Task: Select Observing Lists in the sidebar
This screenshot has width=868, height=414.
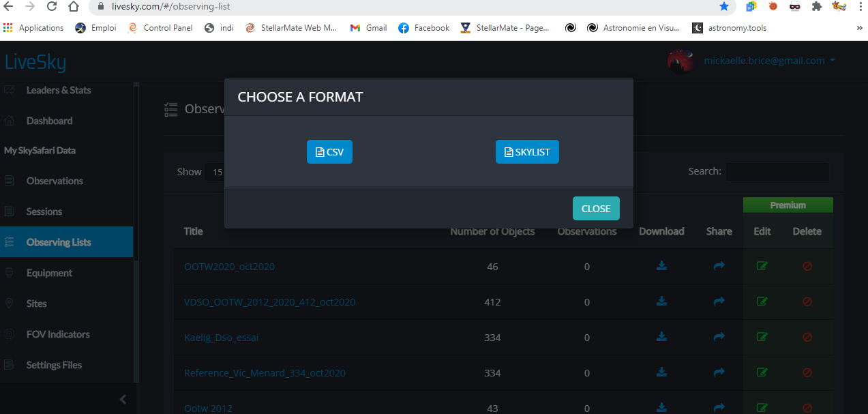Action: [x=67, y=242]
